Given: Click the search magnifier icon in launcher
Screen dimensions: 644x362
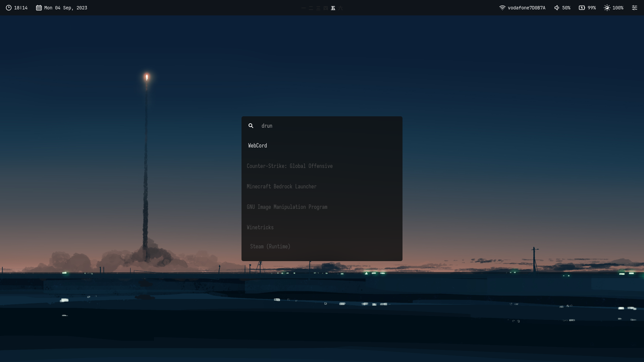Looking at the screenshot, I should click(x=251, y=126).
